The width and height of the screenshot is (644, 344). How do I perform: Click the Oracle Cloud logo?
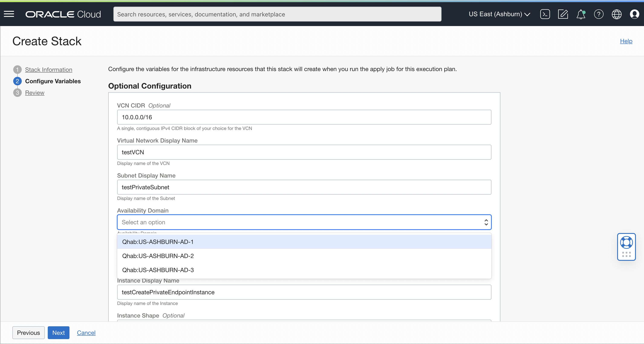click(63, 14)
